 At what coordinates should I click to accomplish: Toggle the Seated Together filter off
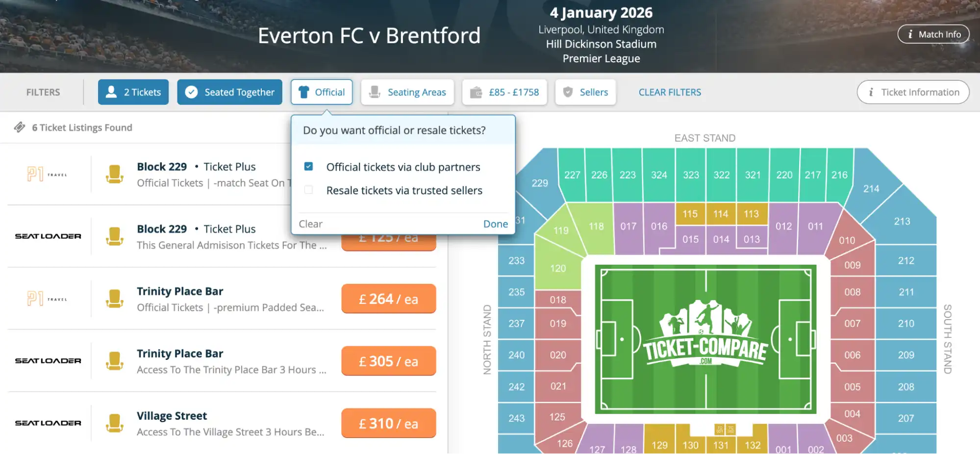pyautogui.click(x=229, y=92)
